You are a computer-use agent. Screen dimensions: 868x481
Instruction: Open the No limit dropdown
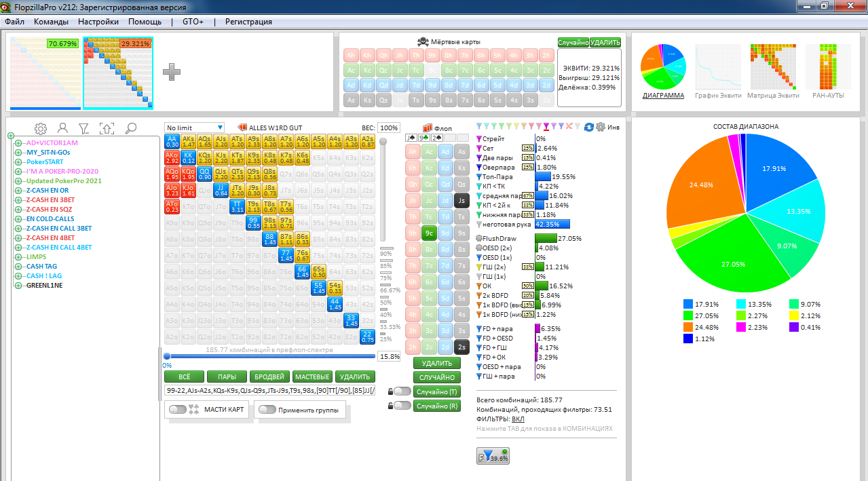(194, 128)
